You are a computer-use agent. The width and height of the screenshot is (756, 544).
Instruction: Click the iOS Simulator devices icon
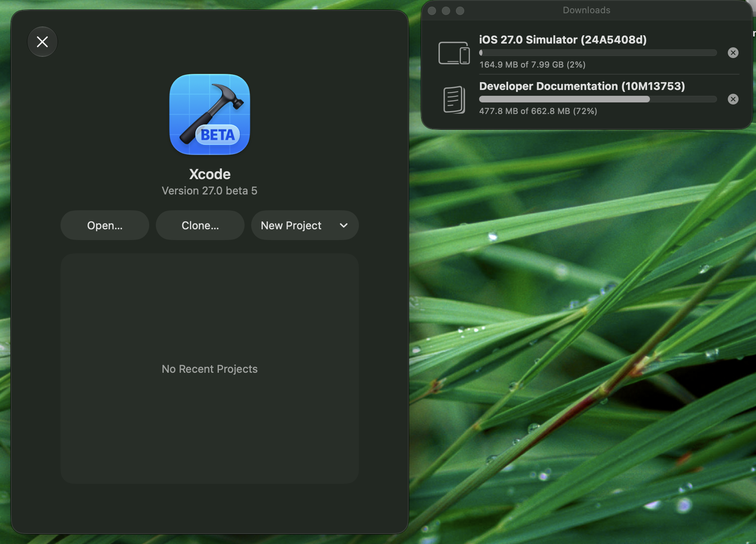pyautogui.click(x=454, y=53)
